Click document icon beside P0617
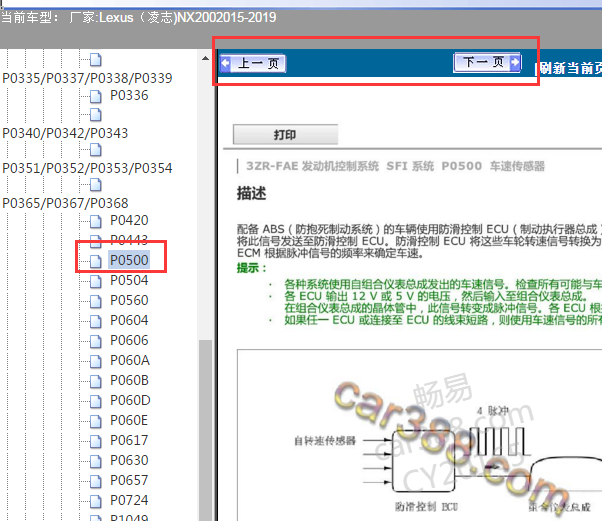The width and height of the screenshot is (602, 521). point(96,441)
